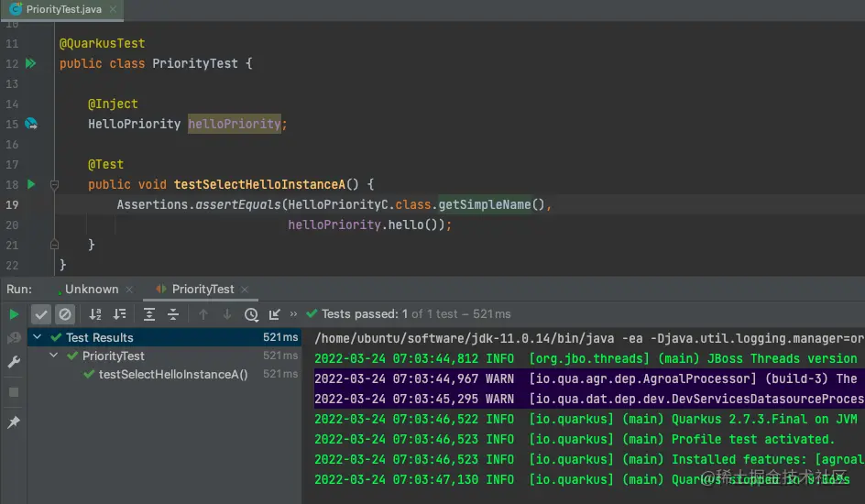Click the Tests passed status text

[x=416, y=313]
